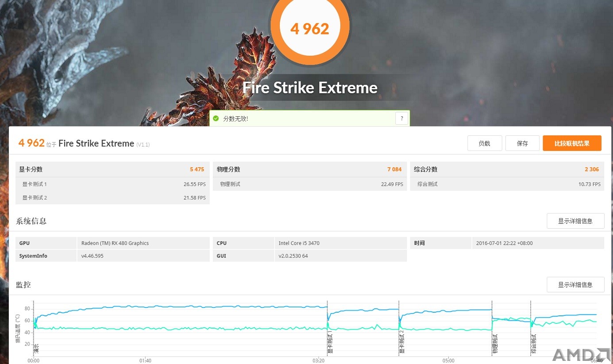Click the question mark help button
Screen dimensions: 613x364
click(x=401, y=119)
